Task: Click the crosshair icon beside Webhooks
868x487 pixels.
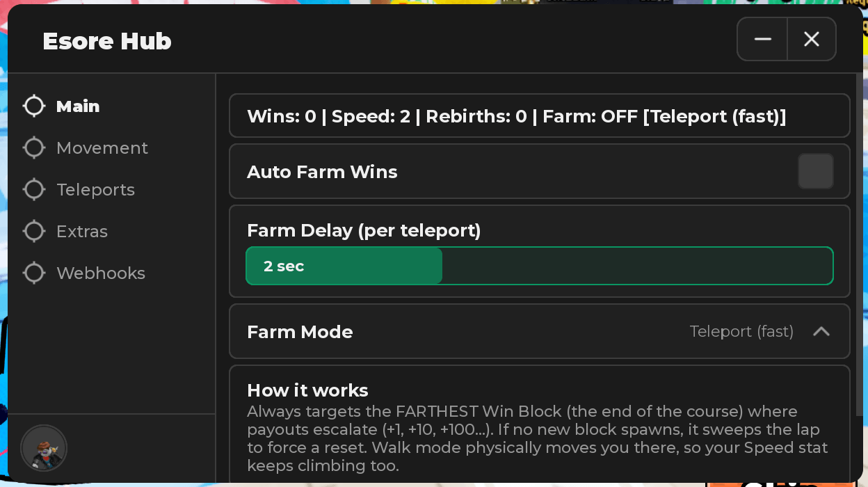Action: tap(34, 273)
